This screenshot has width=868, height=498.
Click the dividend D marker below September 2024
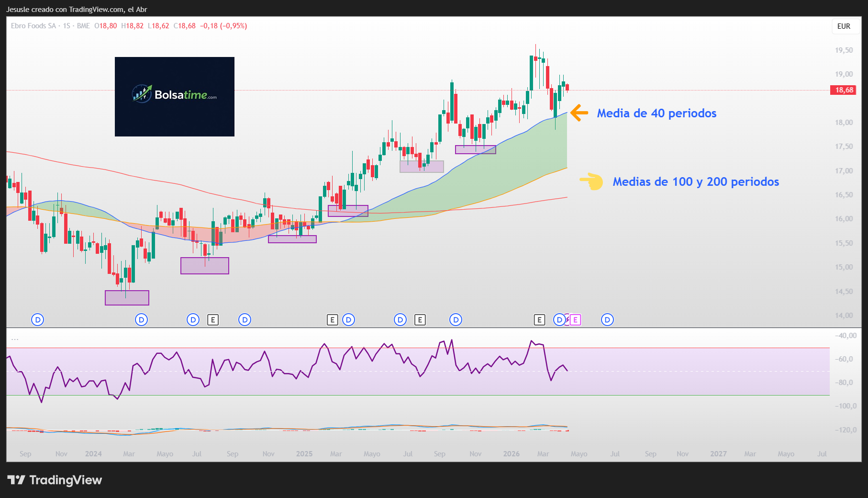click(x=245, y=320)
